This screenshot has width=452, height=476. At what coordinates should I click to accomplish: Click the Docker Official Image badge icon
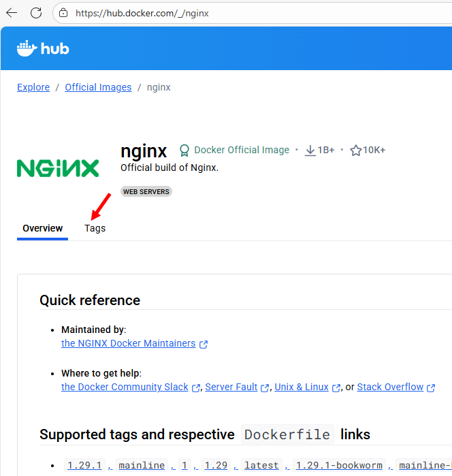pyautogui.click(x=184, y=150)
